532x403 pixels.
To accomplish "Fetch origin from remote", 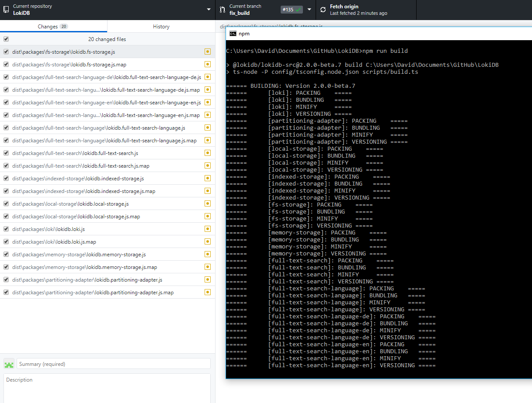I will (366, 10).
